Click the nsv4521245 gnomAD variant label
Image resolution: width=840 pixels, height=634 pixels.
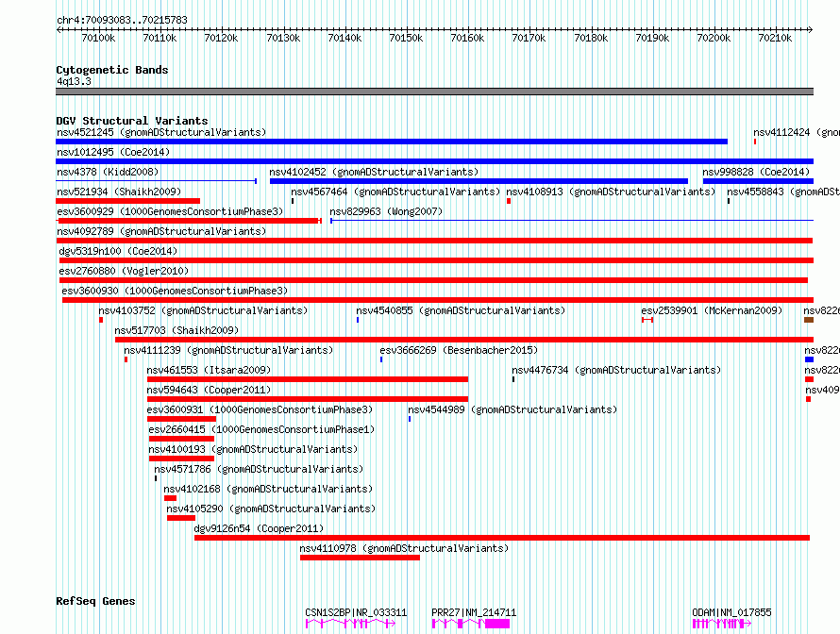click(161, 132)
